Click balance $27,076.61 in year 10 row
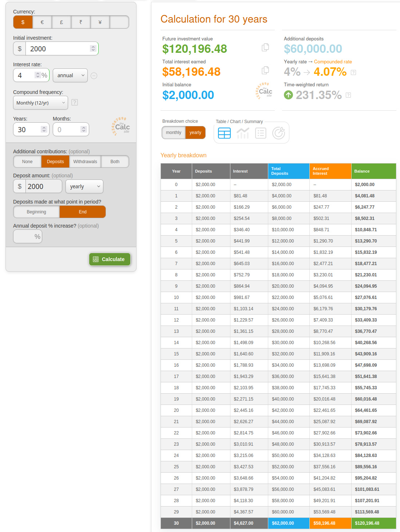The width and height of the screenshot is (400, 532). click(366, 297)
